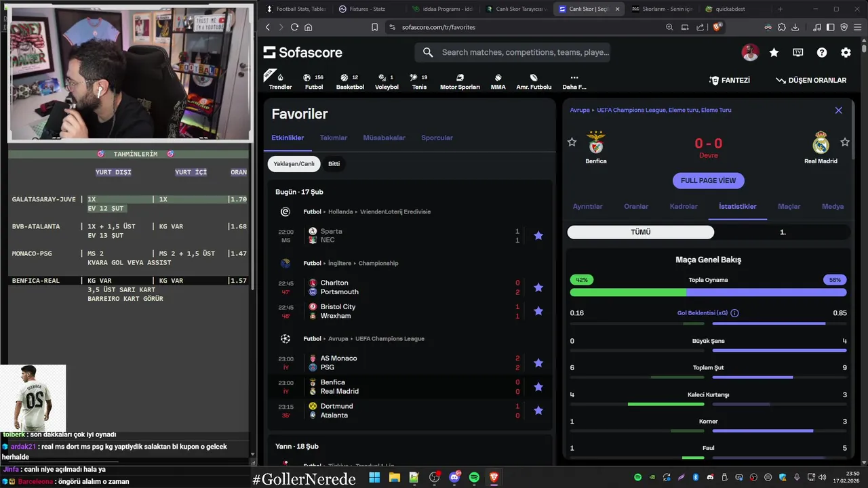The image size is (868, 488).
Task: Open the Maçlar tab
Action: (x=789, y=206)
